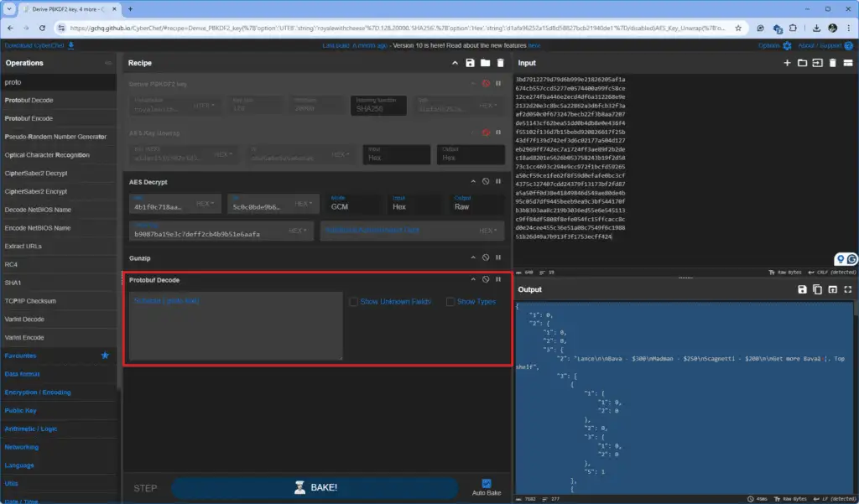Load a saved recipe with folder icon

[x=485, y=63]
